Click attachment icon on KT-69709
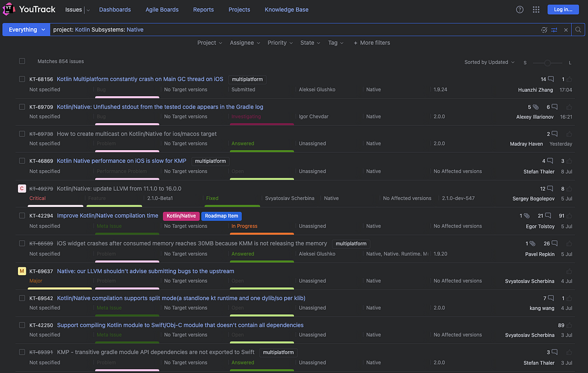The image size is (588, 373). pos(536,107)
